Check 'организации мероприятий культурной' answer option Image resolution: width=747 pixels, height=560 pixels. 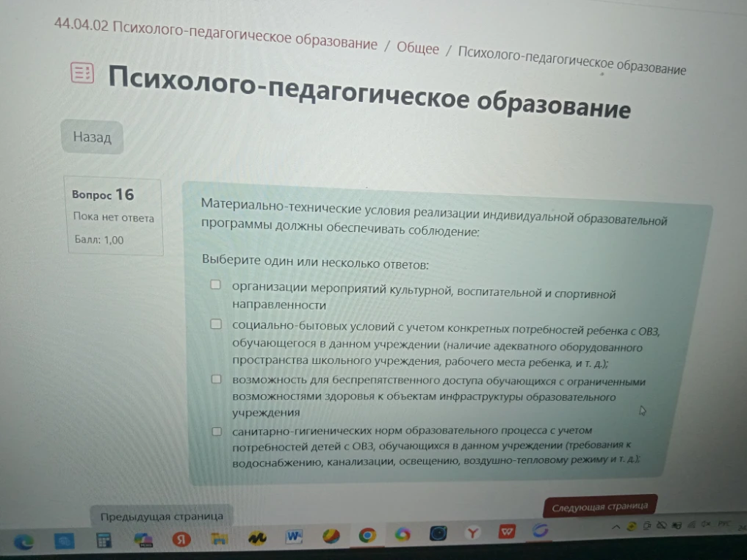coord(216,285)
